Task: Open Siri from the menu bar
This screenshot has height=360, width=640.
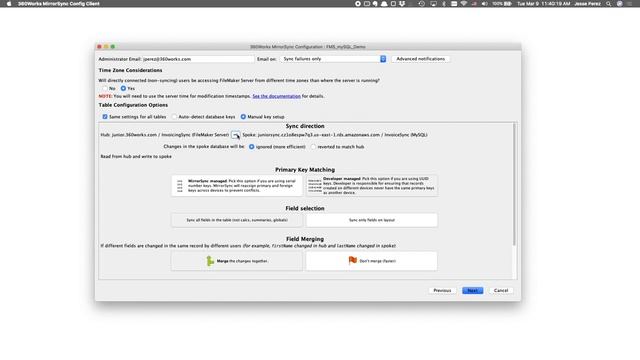Action: pyautogui.click(x=620, y=4)
